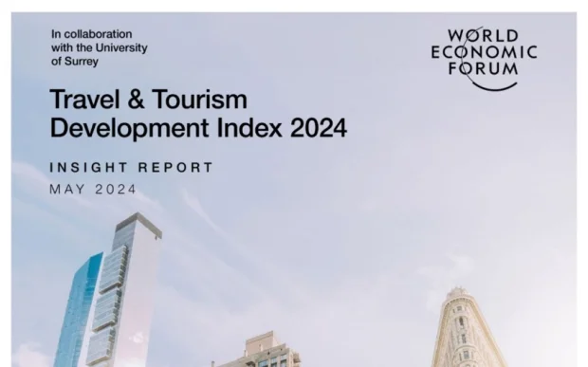Click the words 'of Surrey'

point(75,62)
